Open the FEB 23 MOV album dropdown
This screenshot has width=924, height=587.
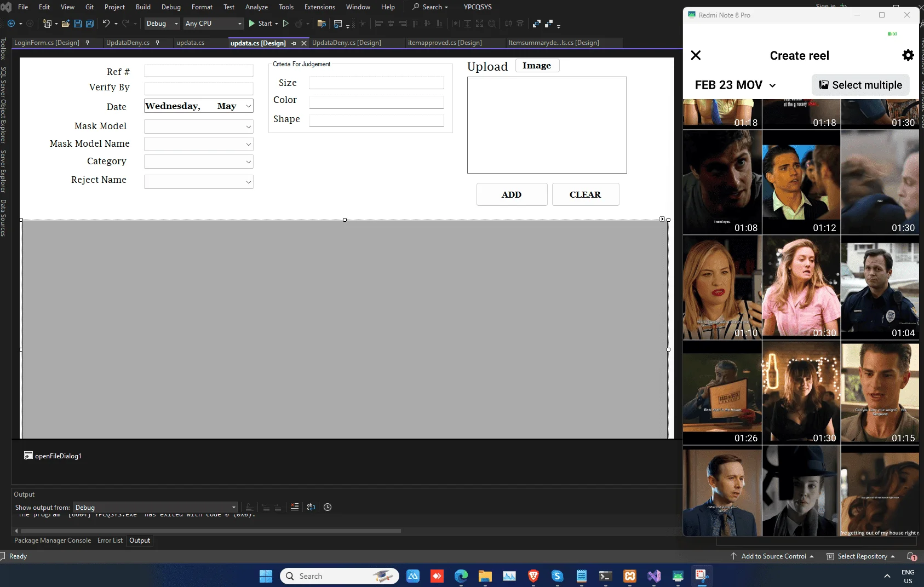point(736,85)
